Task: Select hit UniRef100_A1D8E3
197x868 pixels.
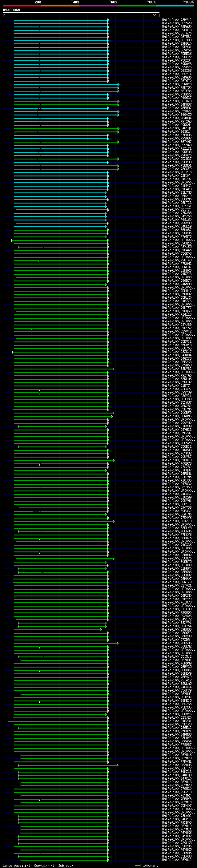Action: [177, 460]
